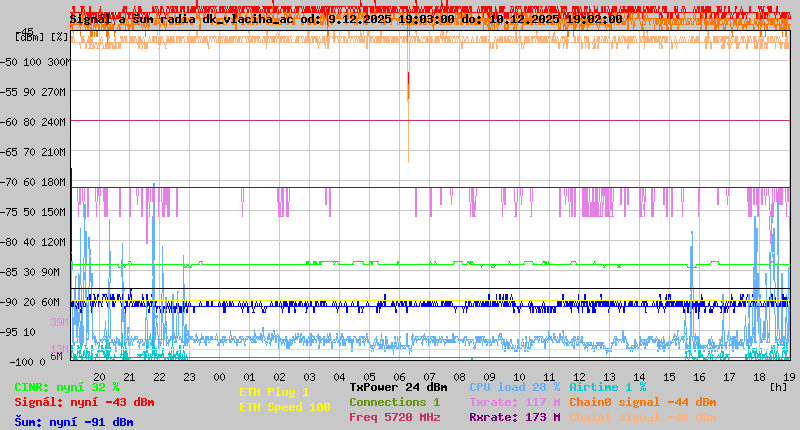Click the faded Chain1 signal legend entry
The image size is (800, 430).
[641, 418]
